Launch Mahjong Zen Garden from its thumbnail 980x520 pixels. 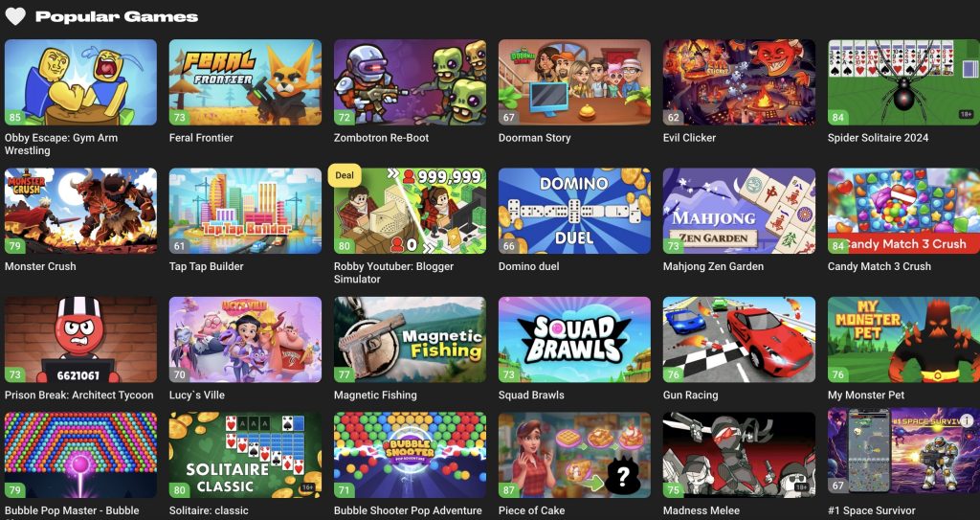[739, 211]
